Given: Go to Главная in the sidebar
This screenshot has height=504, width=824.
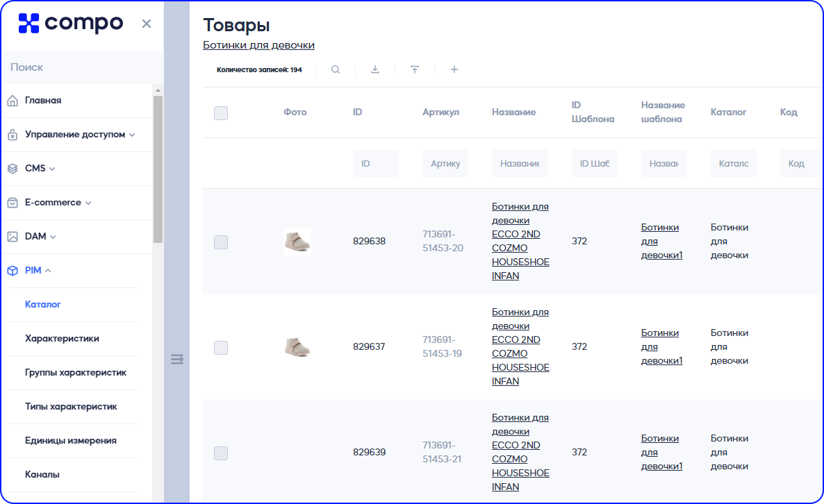Looking at the screenshot, I should (x=43, y=100).
